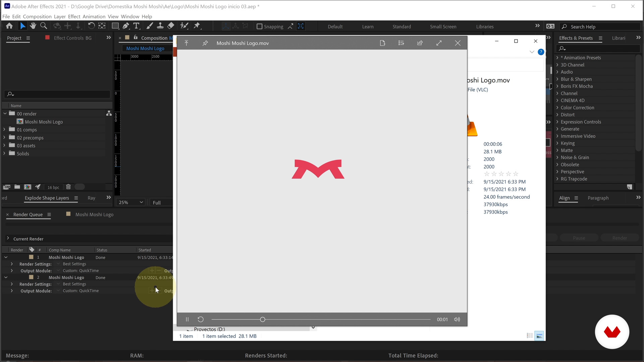
Task: Open the share icon in preview window
Action: click(420, 43)
